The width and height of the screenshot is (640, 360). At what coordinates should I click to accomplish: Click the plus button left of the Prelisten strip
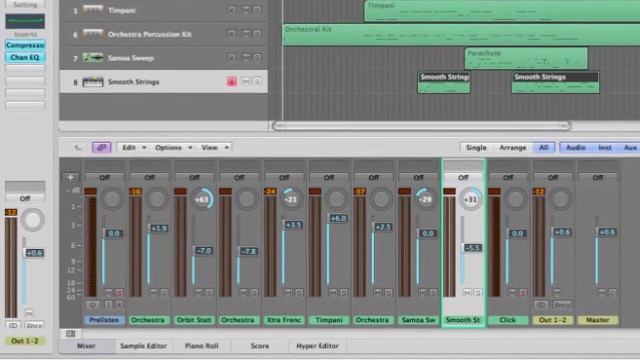tap(70, 177)
